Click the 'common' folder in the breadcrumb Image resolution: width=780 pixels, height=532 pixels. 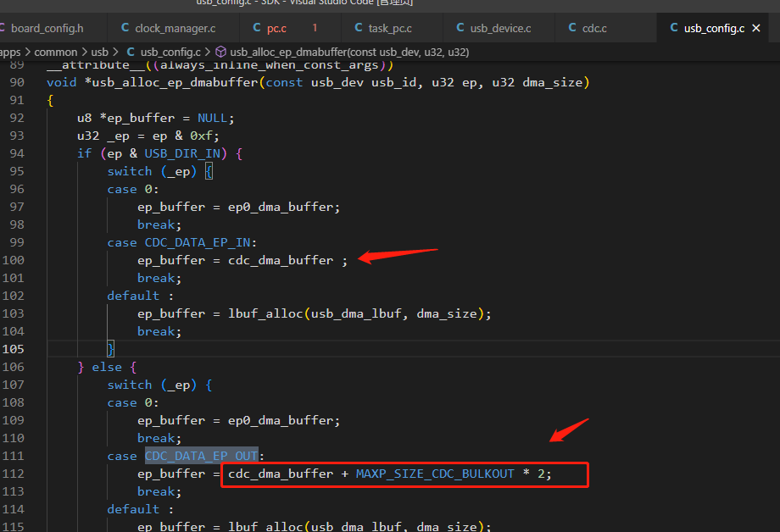click(56, 53)
